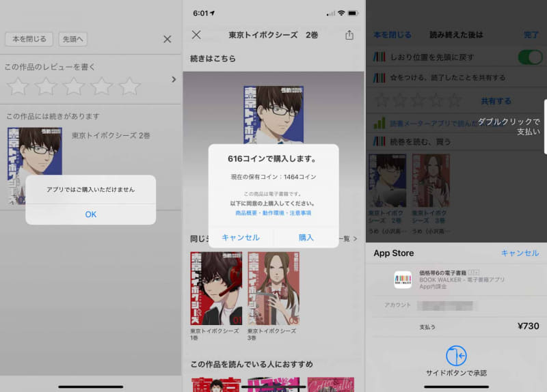Image resolution: width=547 pixels, height=392 pixels.
Task: Tap the ¥730 price amount
Action: (x=528, y=326)
